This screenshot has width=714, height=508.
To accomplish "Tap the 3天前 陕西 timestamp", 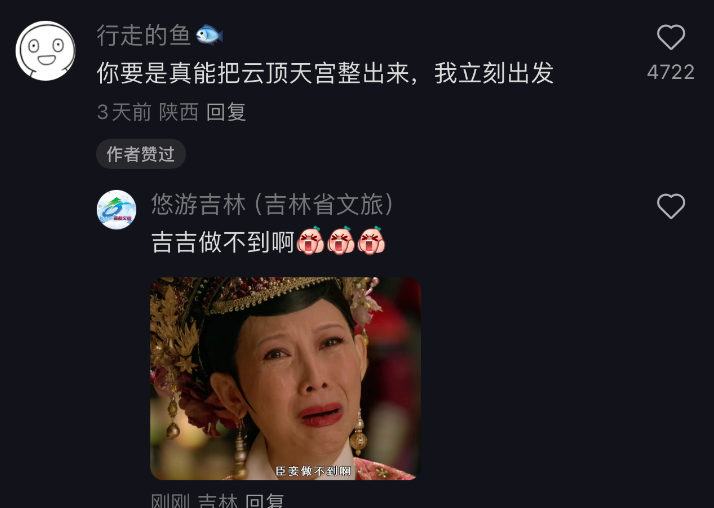I will 148,112.
